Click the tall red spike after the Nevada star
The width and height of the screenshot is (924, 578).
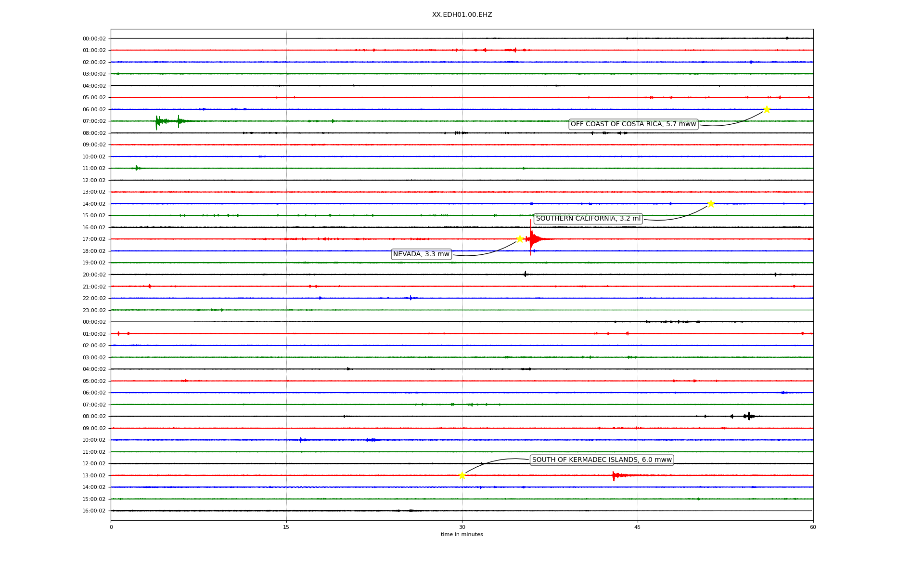(x=531, y=238)
